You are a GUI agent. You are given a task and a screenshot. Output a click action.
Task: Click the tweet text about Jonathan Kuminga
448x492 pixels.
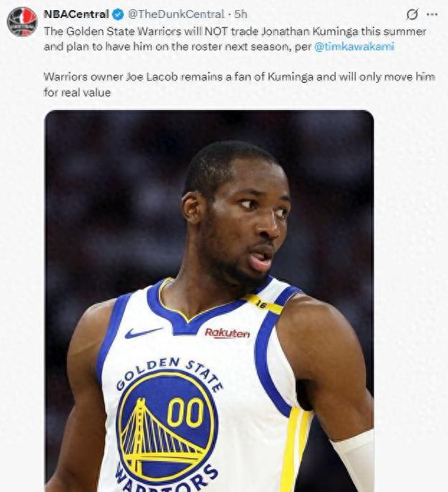click(x=235, y=39)
